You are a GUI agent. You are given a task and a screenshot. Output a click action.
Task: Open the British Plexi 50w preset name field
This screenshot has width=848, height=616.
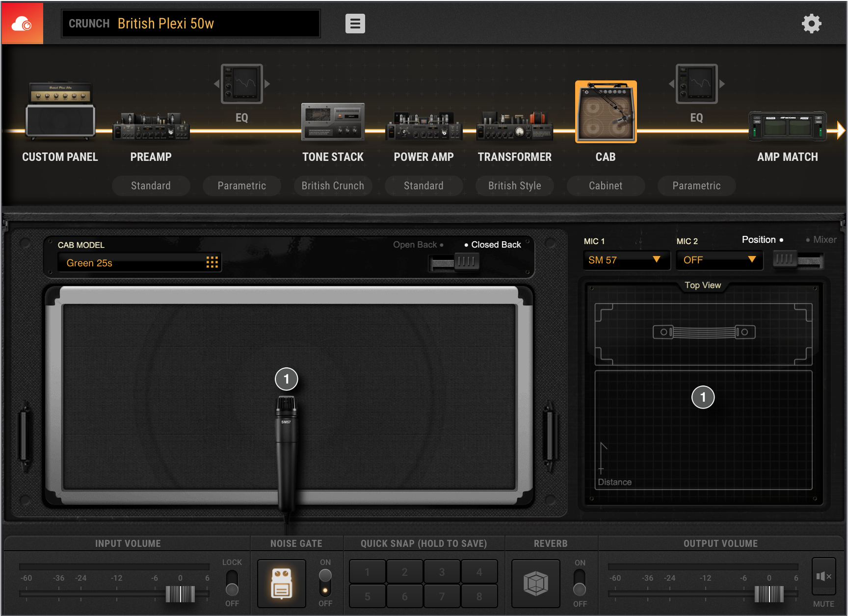[x=191, y=24]
